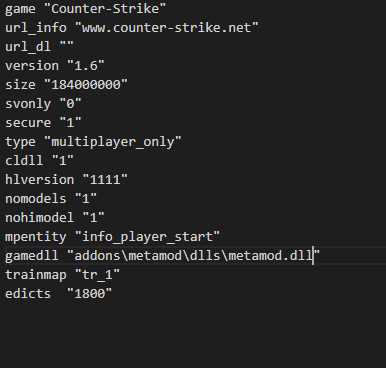Click the size value "184000000"

[86, 85]
